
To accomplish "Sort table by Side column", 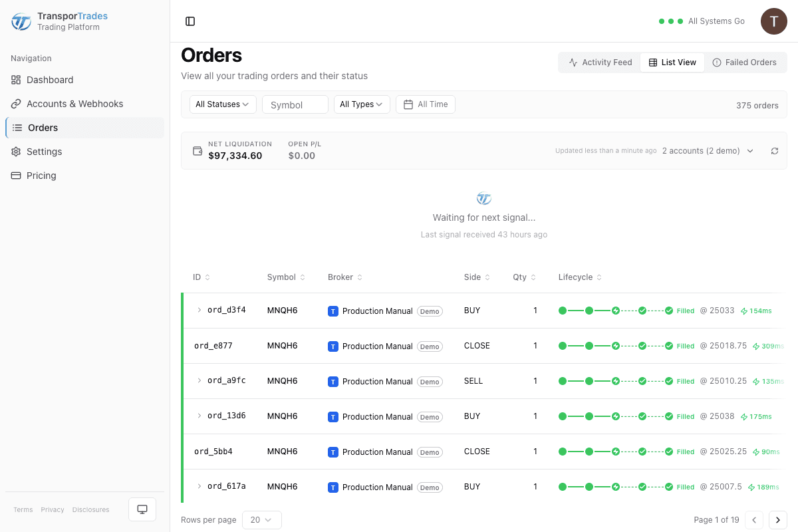I will tap(477, 277).
